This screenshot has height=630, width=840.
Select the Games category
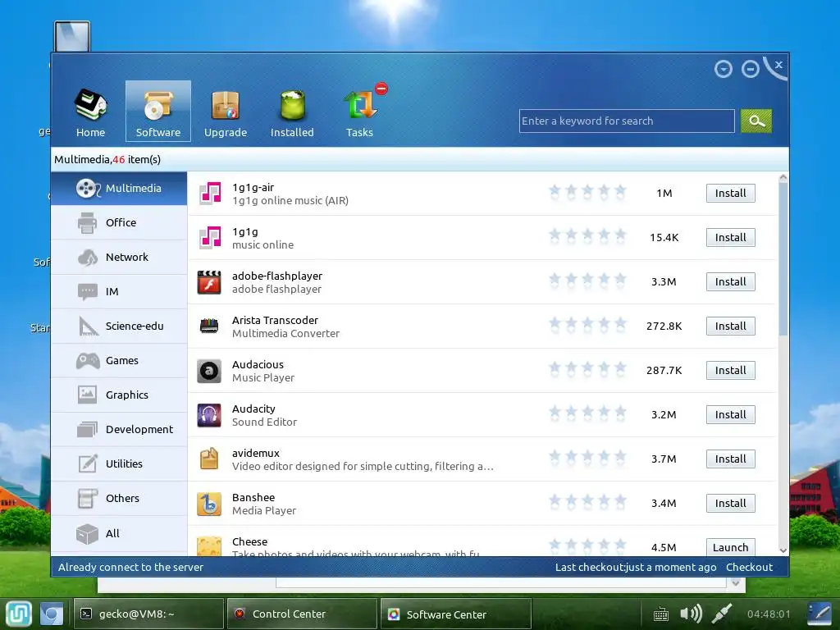(119, 361)
